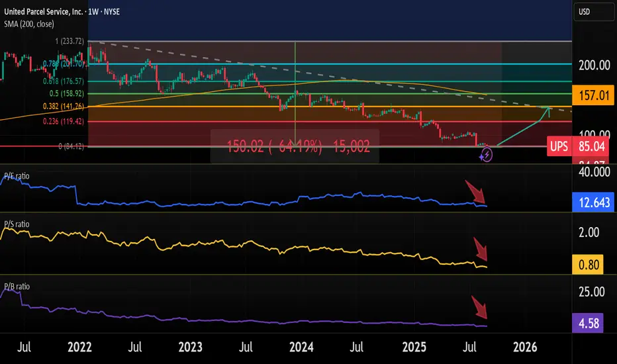617x364 pixels.
Task: Click the 0.80 P/S value label
Action: (x=588, y=265)
